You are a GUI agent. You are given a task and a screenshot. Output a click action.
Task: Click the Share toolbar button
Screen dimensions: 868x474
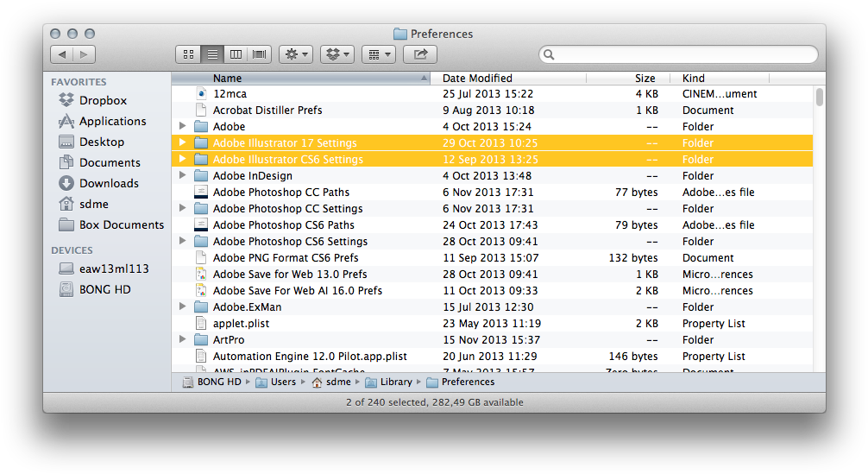(420, 54)
